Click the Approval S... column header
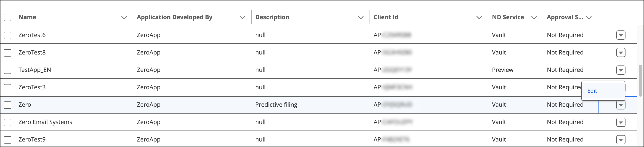 coord(565,17)
